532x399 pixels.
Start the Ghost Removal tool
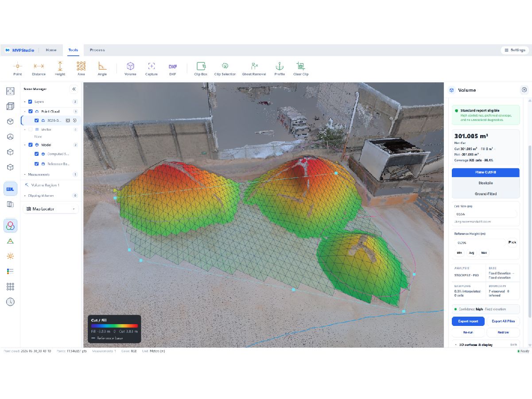(x=254, y=69)
